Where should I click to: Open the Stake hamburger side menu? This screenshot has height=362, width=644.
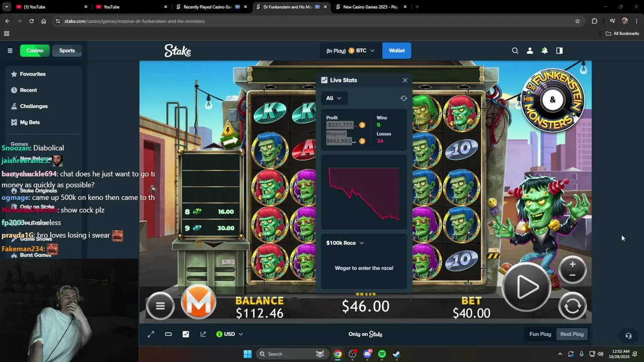10,50
